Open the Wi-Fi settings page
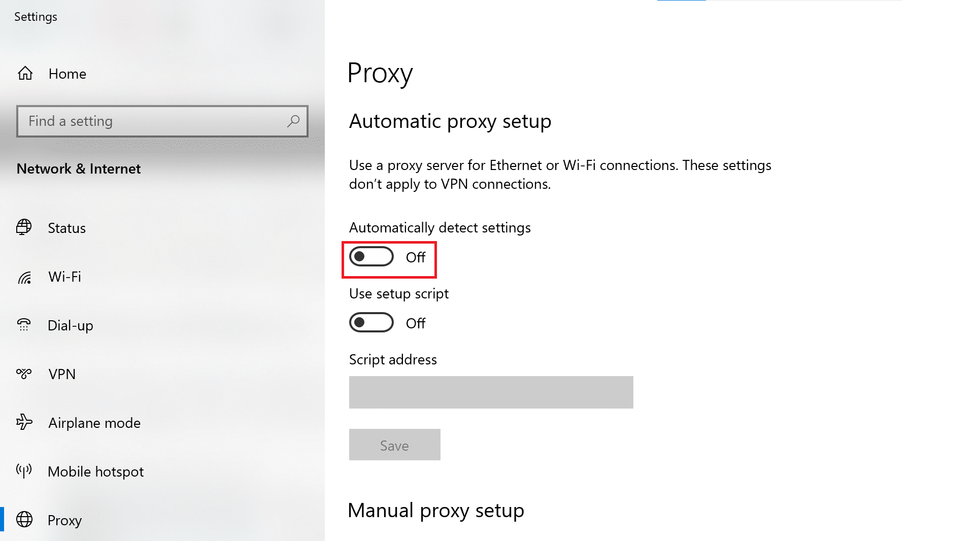The height and width of the screenshot is (541, 980). 64,277
